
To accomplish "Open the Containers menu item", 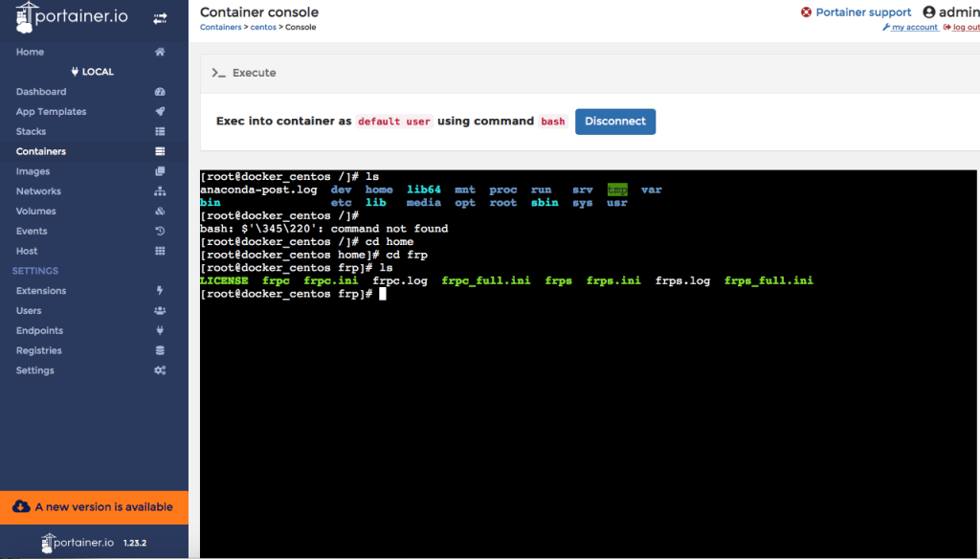I will 41,151.
